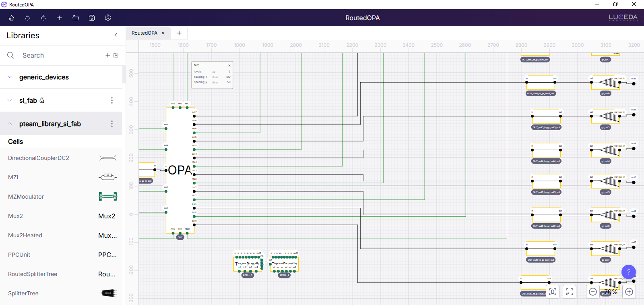Image resolution: width=644 pixels, height=305 pixels.
Task: Click the DUT_out2_to_gr_out2_out label
Action: [x=546, y=226]
